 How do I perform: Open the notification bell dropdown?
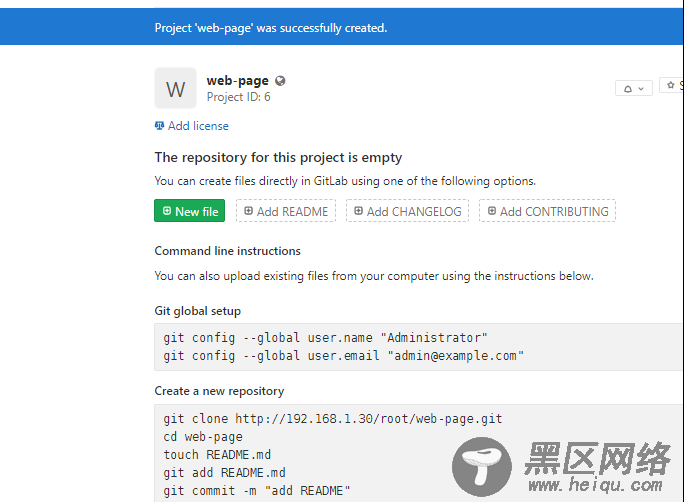coord(633,89)
